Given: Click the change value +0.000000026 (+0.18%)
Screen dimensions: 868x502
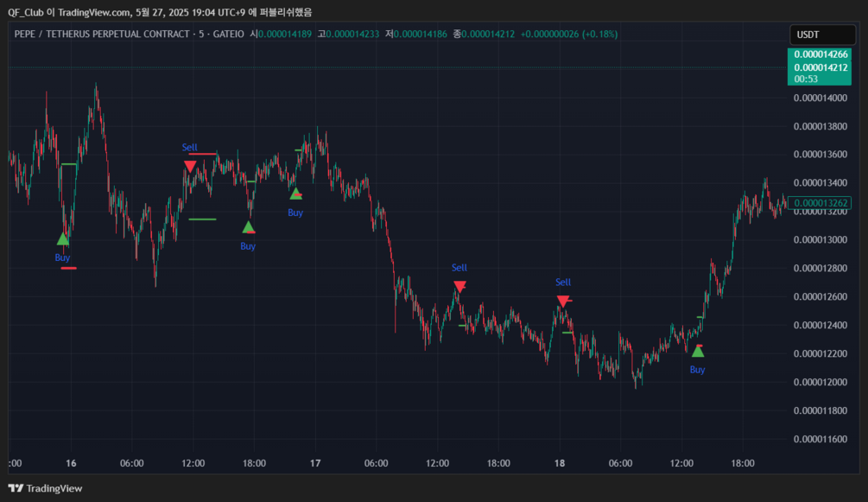Looking at the screenshot, I should 569,34.
